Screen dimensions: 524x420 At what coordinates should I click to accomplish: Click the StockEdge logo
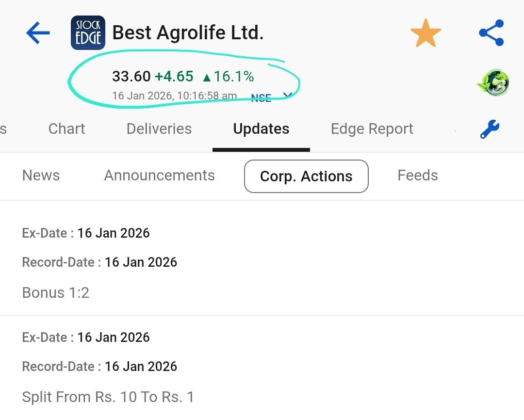tap(88, 33)
